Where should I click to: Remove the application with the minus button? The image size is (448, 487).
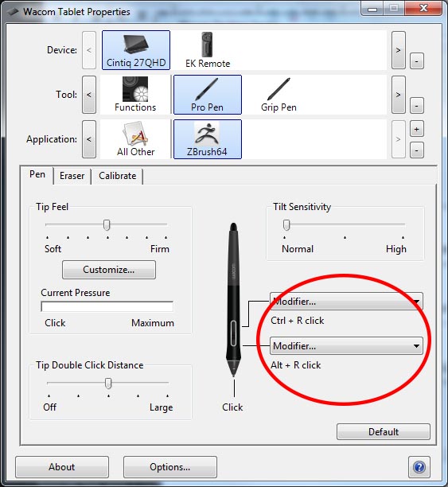pos(417,150)
